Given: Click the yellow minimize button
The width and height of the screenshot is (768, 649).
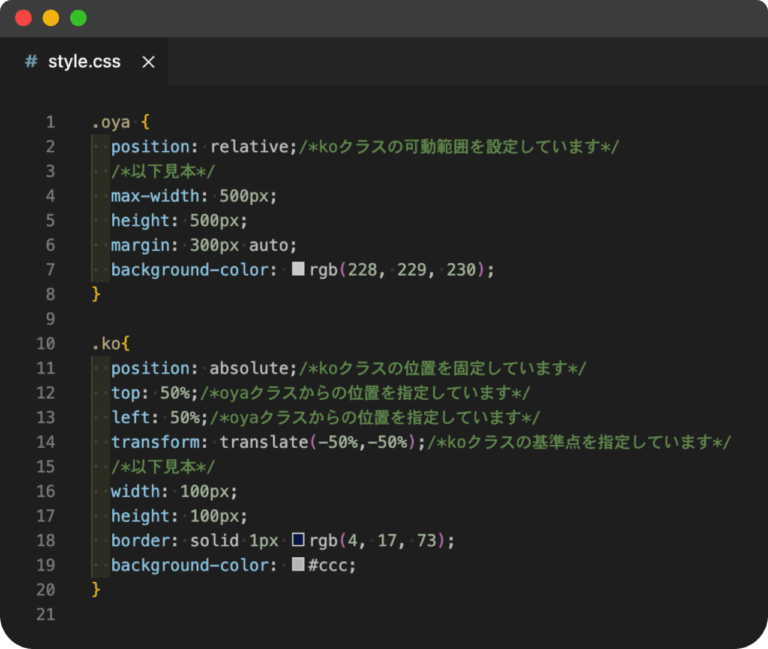Looking at the screenshot, I should click(x=51, y=18).
